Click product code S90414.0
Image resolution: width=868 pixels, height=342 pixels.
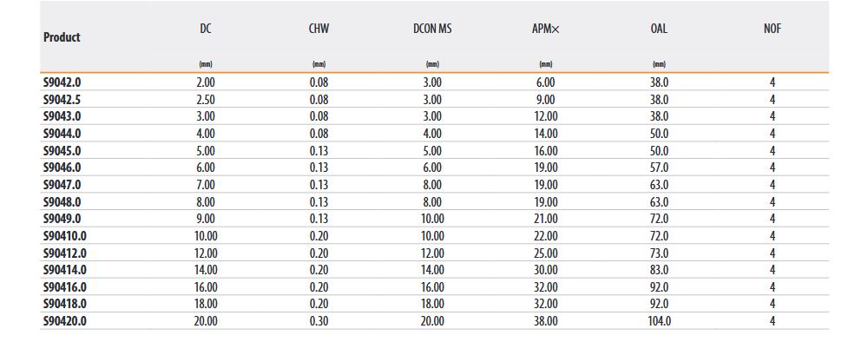tap(65, 270)
